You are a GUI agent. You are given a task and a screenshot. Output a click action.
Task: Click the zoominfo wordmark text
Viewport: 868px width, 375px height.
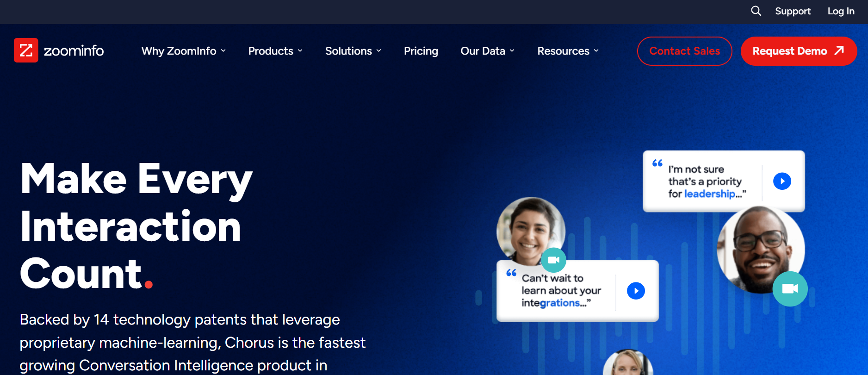coord(74,50)
